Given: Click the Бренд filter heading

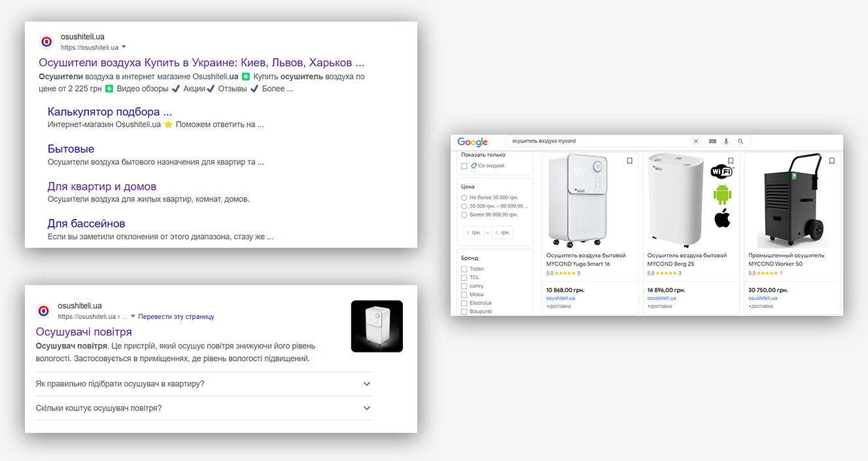Looking at the screenshot, I should [x=470, y=258].
